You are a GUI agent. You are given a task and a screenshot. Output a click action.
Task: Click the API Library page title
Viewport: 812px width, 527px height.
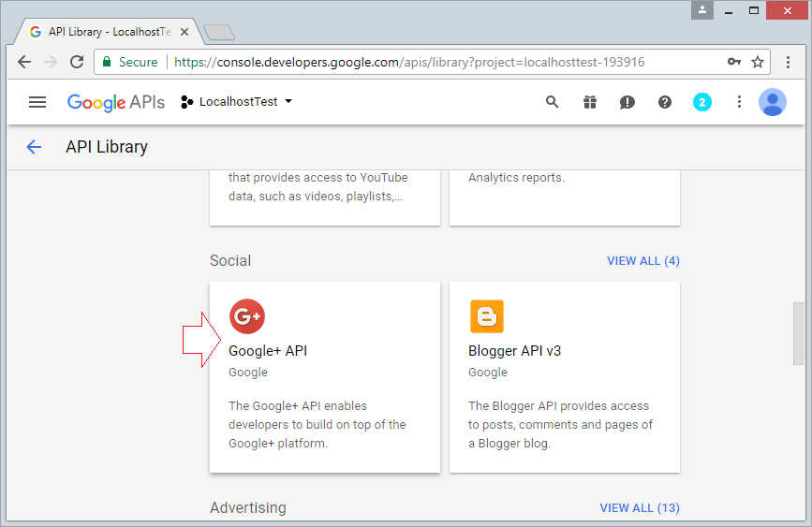coord(107,147)
